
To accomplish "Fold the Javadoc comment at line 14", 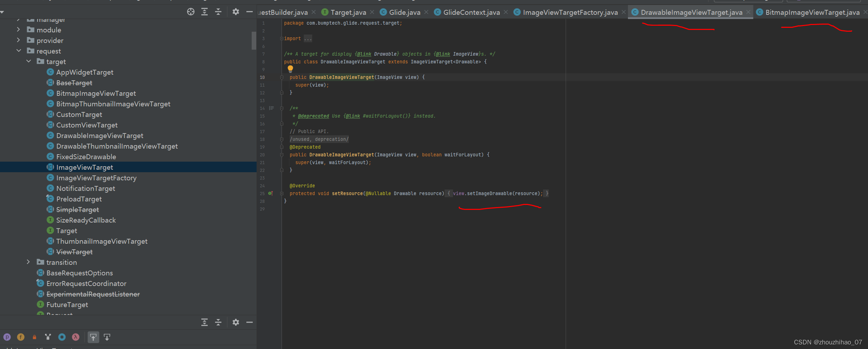I will click(282, 108).
